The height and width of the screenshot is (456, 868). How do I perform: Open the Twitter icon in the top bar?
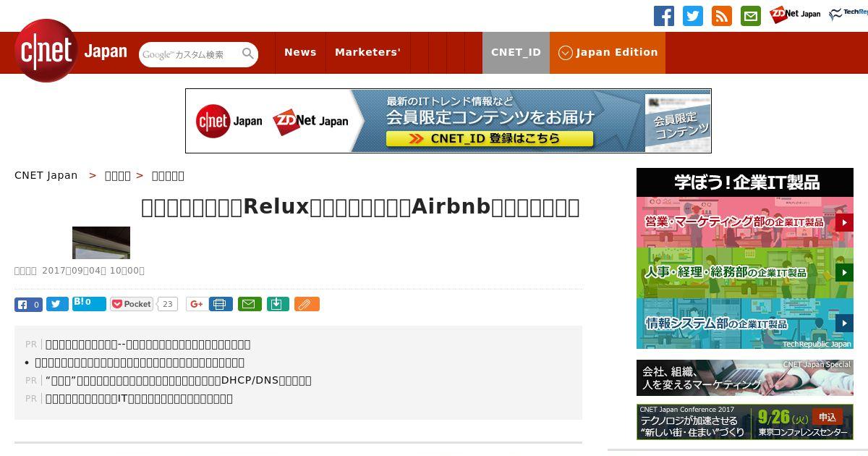[693, 16]
